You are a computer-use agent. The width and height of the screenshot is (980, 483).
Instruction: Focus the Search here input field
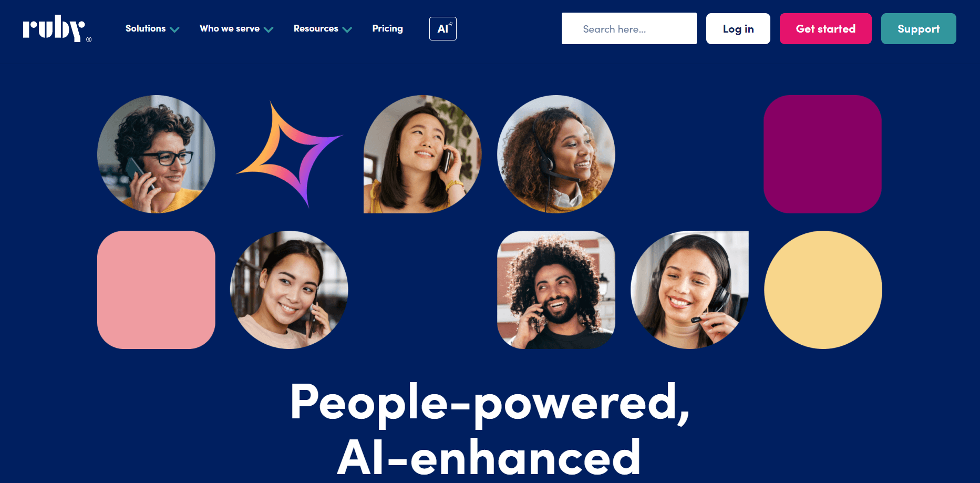click(629, 28)
